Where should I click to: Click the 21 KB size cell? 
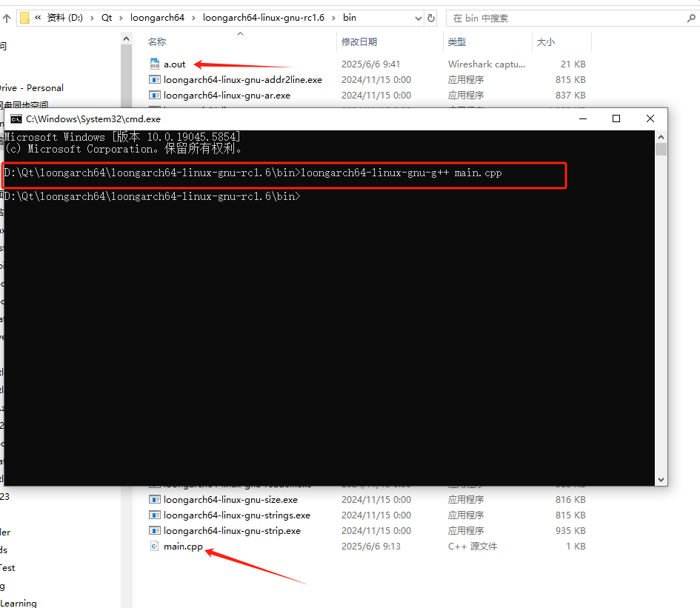click(573, 64)
